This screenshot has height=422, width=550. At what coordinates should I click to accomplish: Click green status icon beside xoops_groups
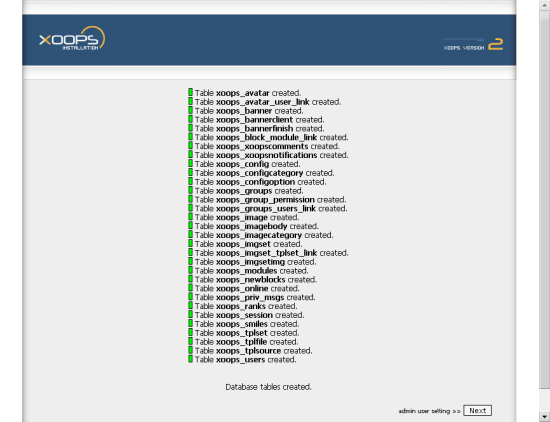point(190,190)
